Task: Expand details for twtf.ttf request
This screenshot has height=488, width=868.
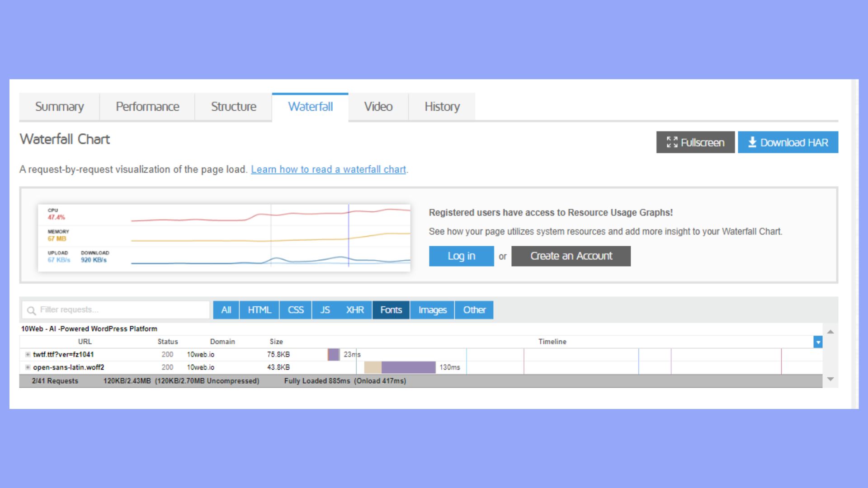Action: tap(28, 354)
